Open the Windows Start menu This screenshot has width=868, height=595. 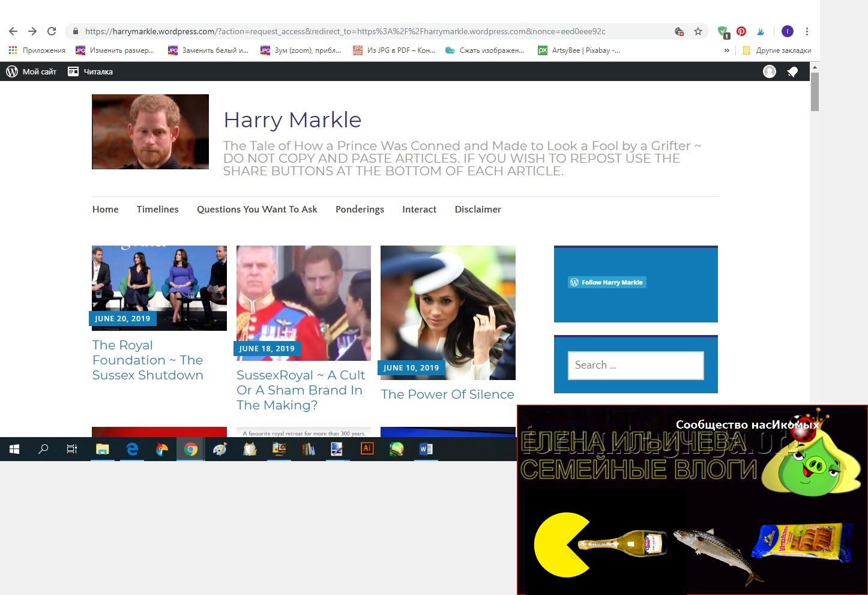pyautogui.click(x=14, y=449)
